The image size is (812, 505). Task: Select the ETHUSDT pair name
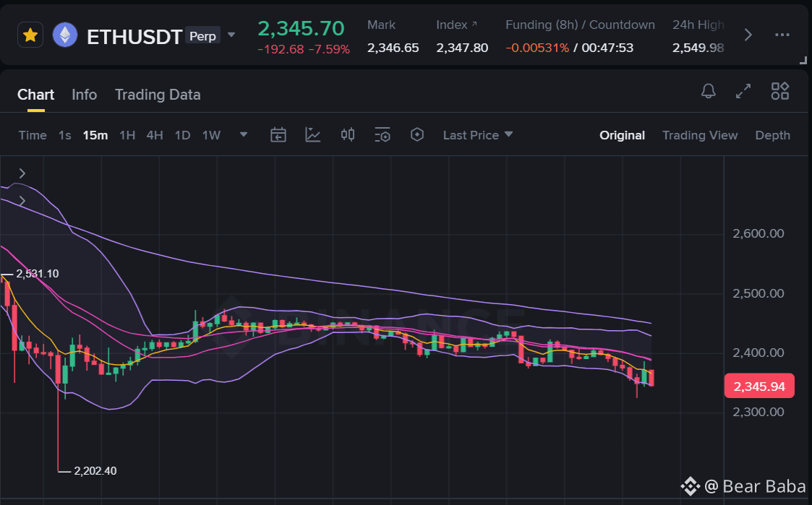click(134, 37)
